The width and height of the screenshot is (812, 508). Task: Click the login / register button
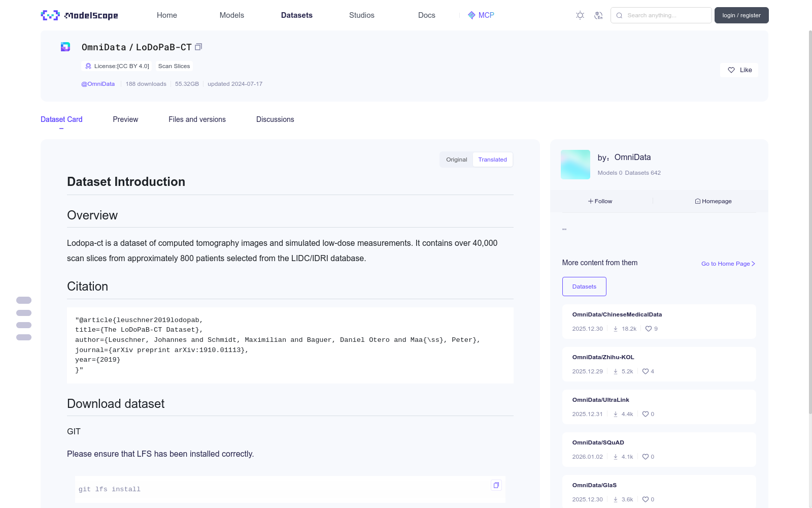click(741, 15)
